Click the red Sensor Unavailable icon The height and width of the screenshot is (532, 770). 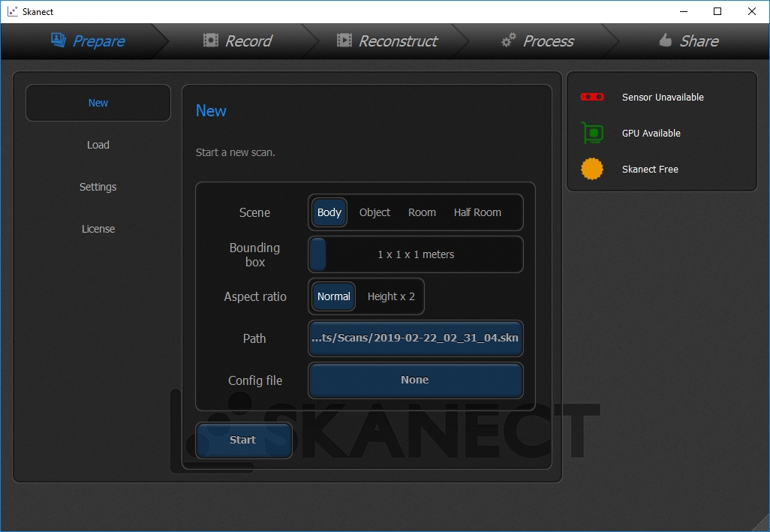[x=592, y=97]
